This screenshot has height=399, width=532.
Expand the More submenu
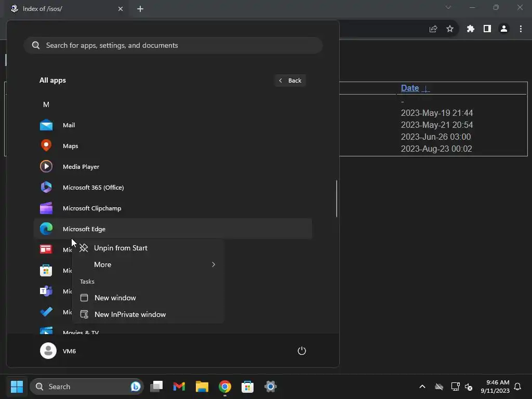(148, 264)
